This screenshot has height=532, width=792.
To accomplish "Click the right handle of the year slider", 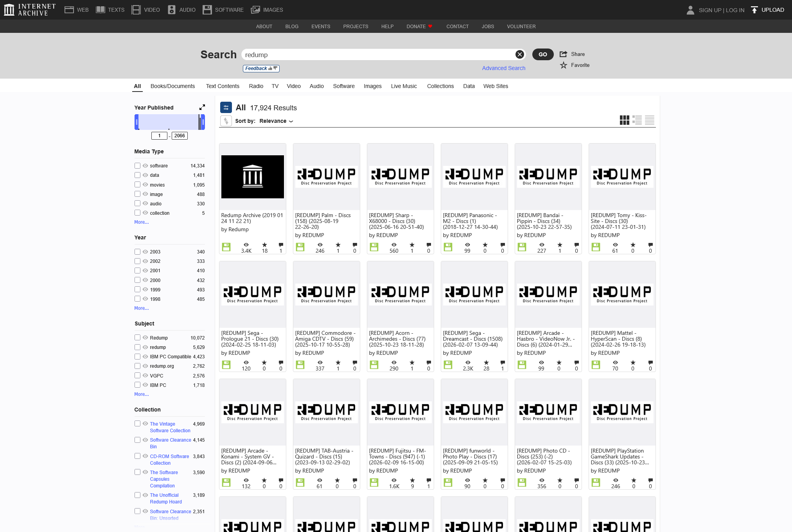I will point(203,122).
